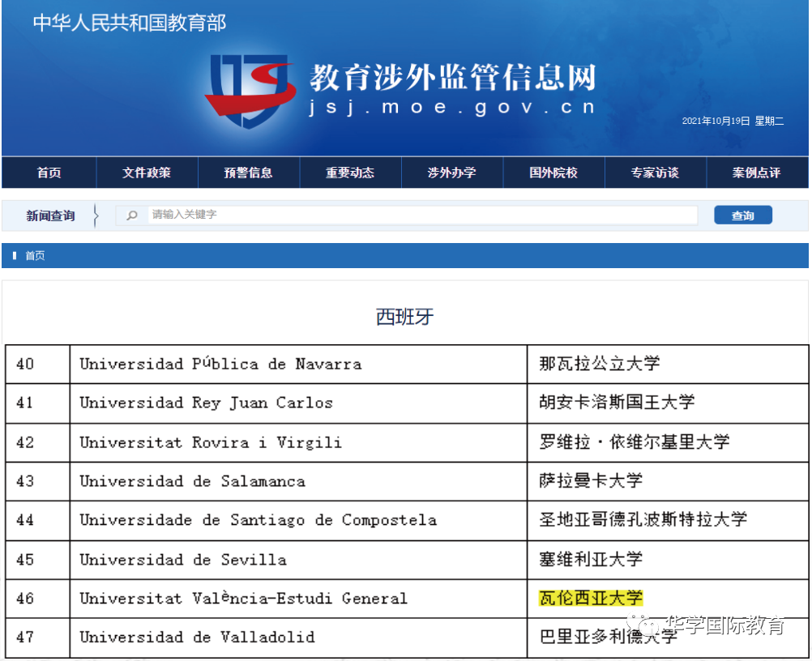Click the highlighted 瓦伦西亚大学 cell
The height and width of the screenshot is (661, 812).
coord(591,599)
